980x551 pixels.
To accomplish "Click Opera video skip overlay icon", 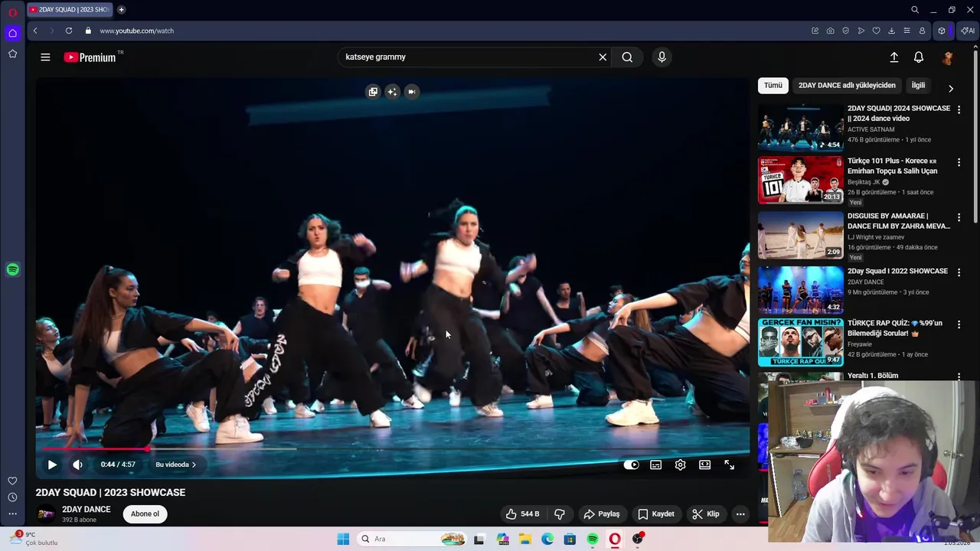I will pyautogui.click(x=411, y=92).
